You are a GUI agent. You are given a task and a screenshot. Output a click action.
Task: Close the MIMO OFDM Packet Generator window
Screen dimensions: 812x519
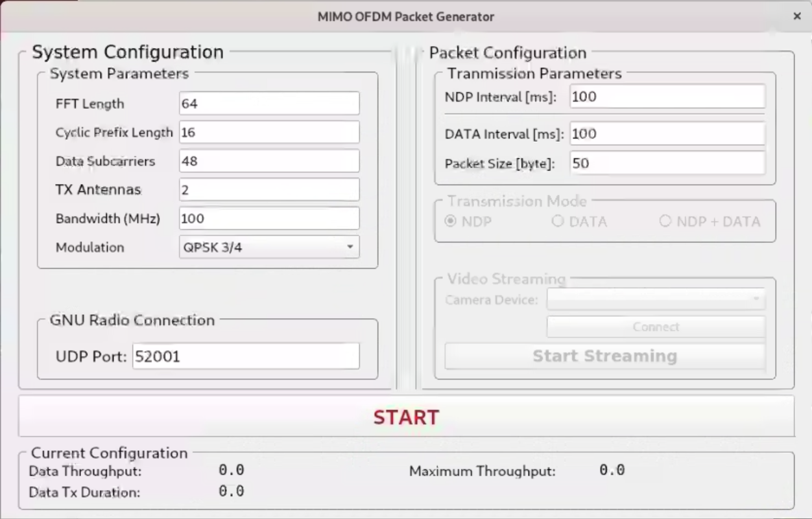click(797, 16)
